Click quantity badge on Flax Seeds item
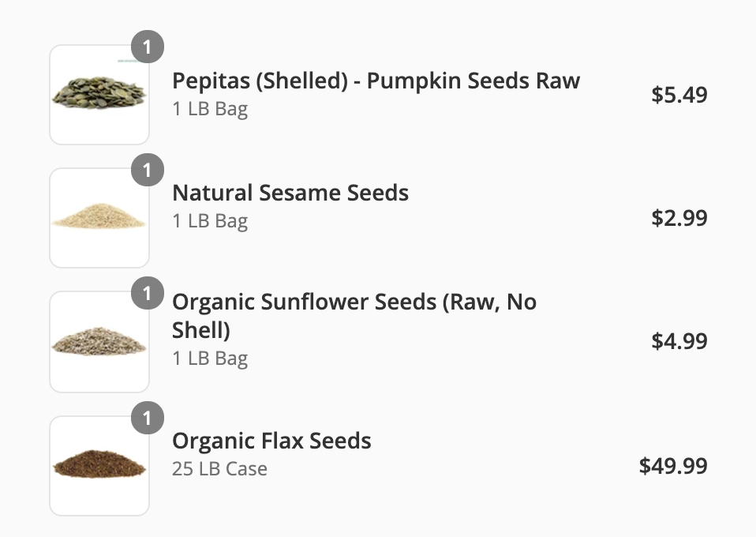 pyautogui.click(x=147, y=418)
